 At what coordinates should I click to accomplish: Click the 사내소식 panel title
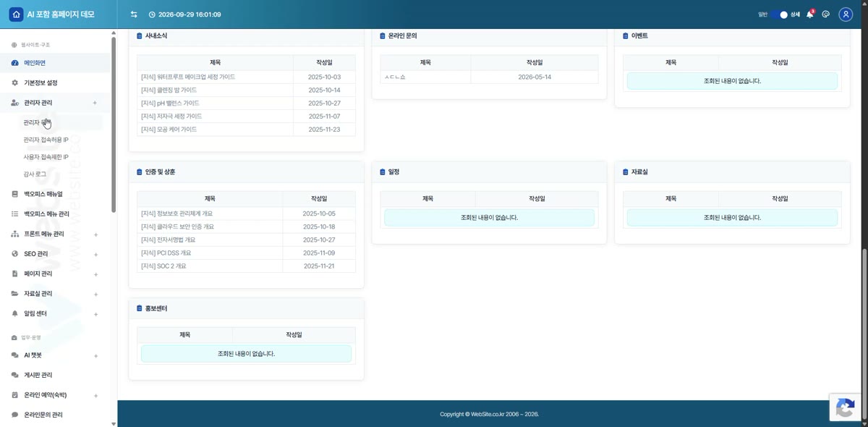coord(156,35)
